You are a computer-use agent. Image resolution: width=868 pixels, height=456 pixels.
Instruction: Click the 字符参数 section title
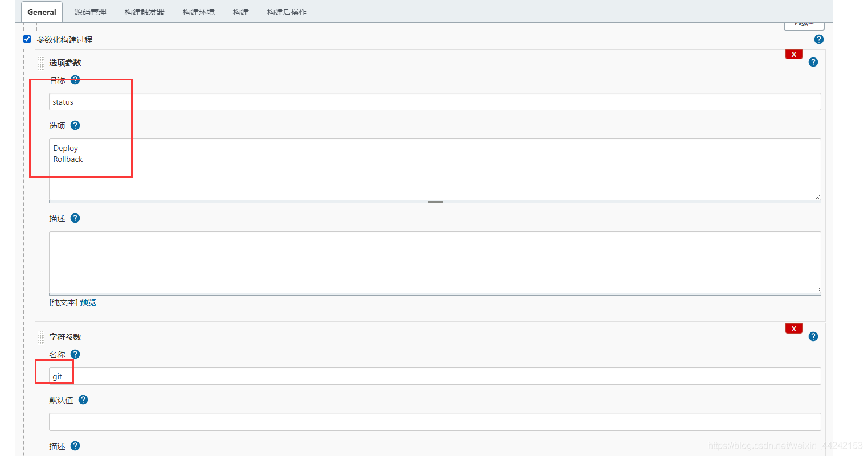[x=65, y=337]
